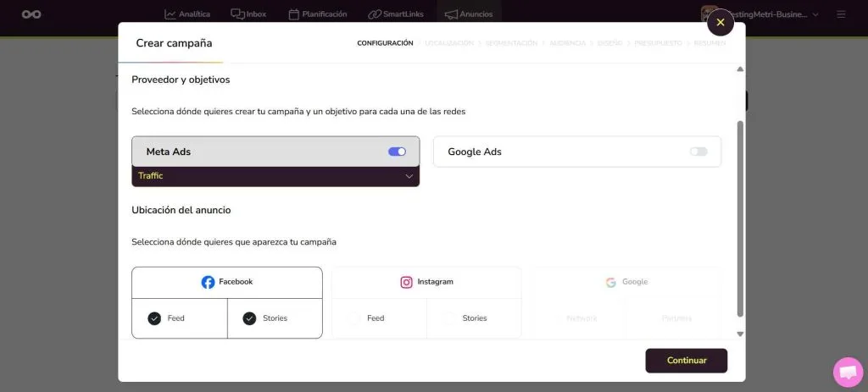Click the Instagram placement header
The image size is (868, 392).
tap(426, 283)
